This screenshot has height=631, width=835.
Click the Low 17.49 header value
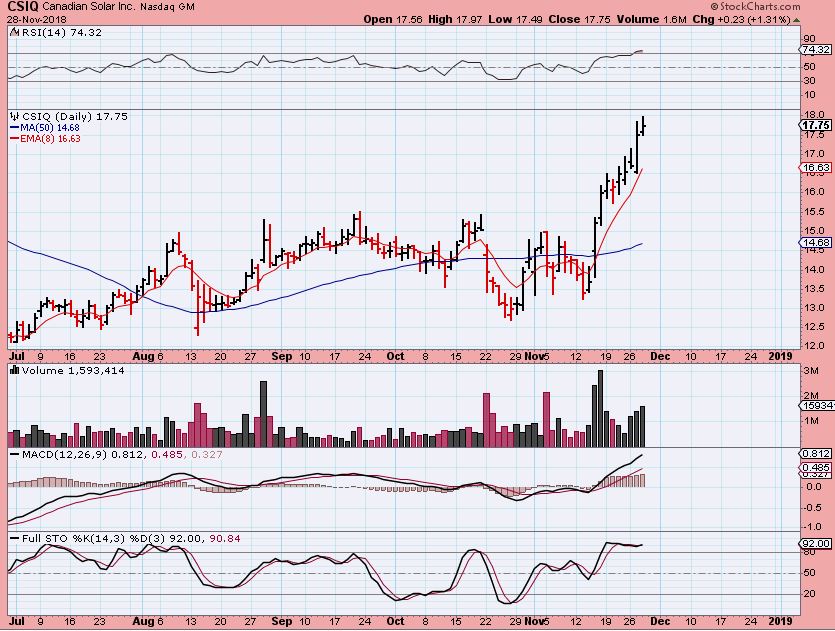point(515,20)
